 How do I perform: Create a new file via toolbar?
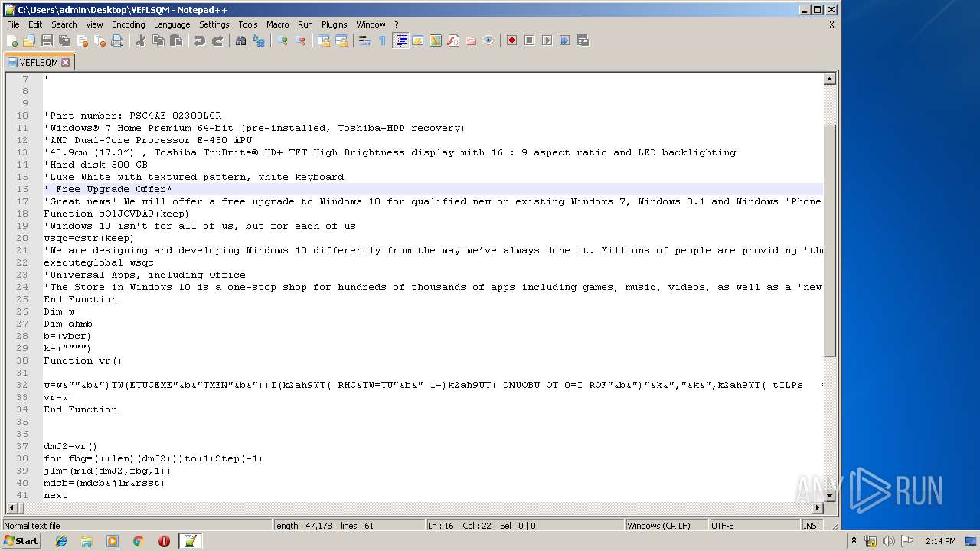pyautogui.click(x=12, y=41)
